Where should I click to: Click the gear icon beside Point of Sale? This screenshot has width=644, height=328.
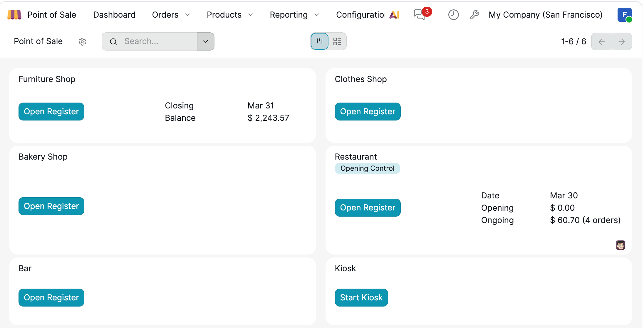coord(82,42)
